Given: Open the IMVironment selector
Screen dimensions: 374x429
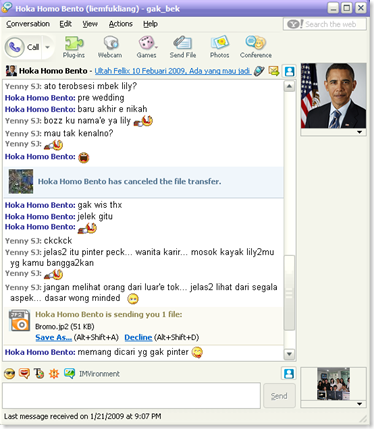Looking at the screenshot, I should pyautogui.click(x=92, y=374).
